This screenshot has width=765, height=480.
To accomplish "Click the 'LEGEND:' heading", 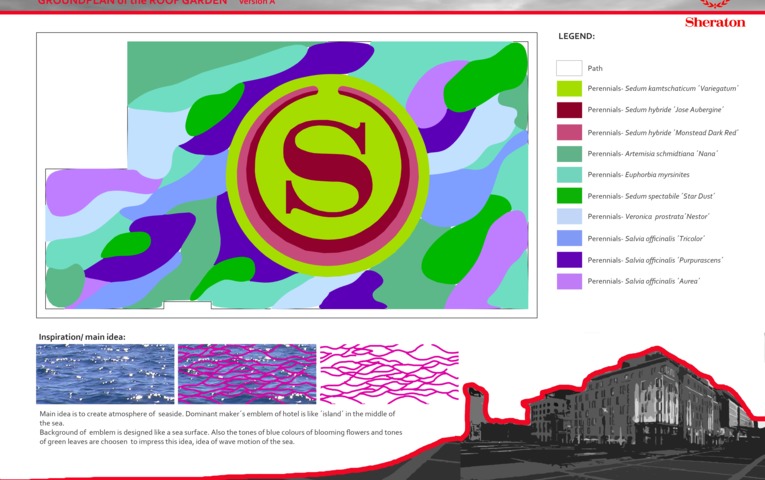I will click(576, 36).
